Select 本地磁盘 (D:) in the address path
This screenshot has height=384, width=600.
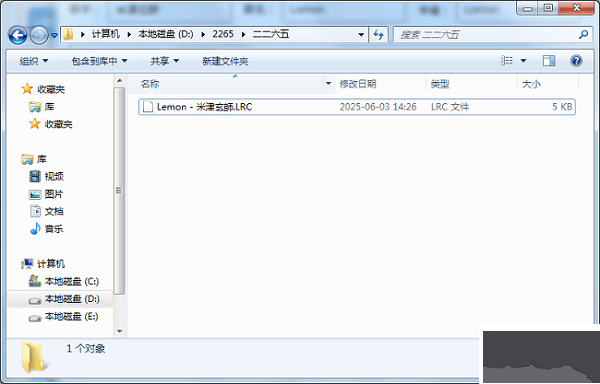click(x=166, y=34)
